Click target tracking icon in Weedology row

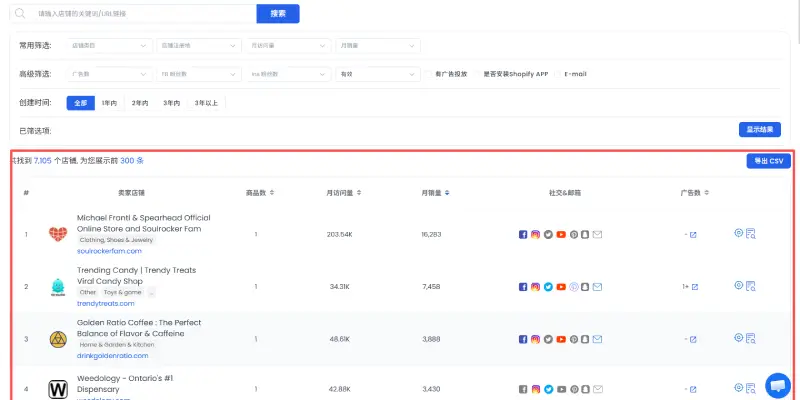point(738,387)
